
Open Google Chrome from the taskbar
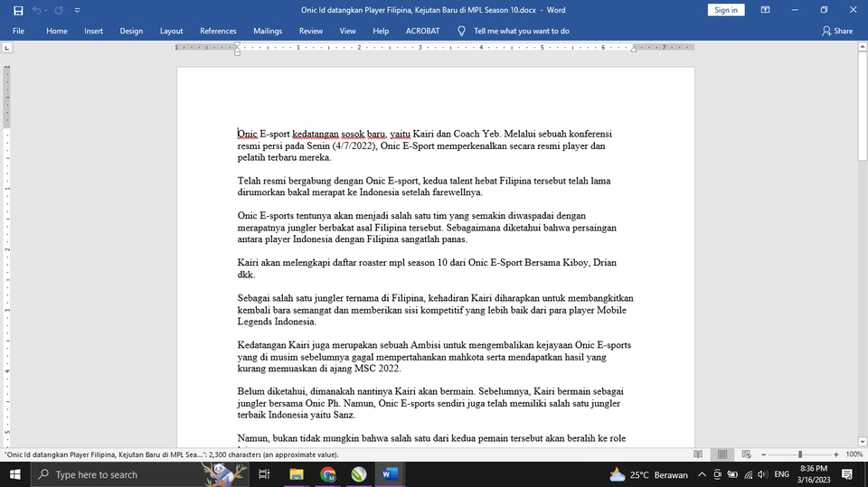(x=327, y=474)
